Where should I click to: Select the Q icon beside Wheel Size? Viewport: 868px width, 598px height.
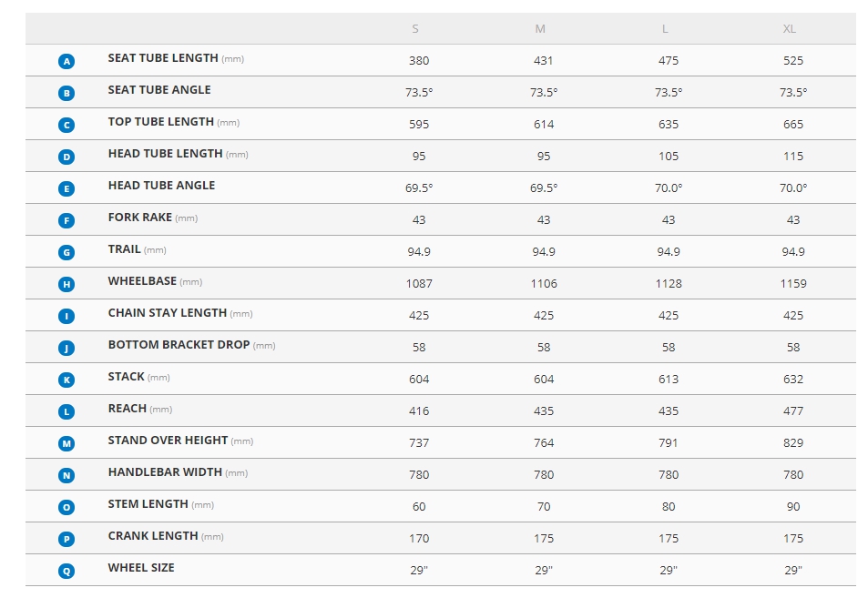coord(66,571)
